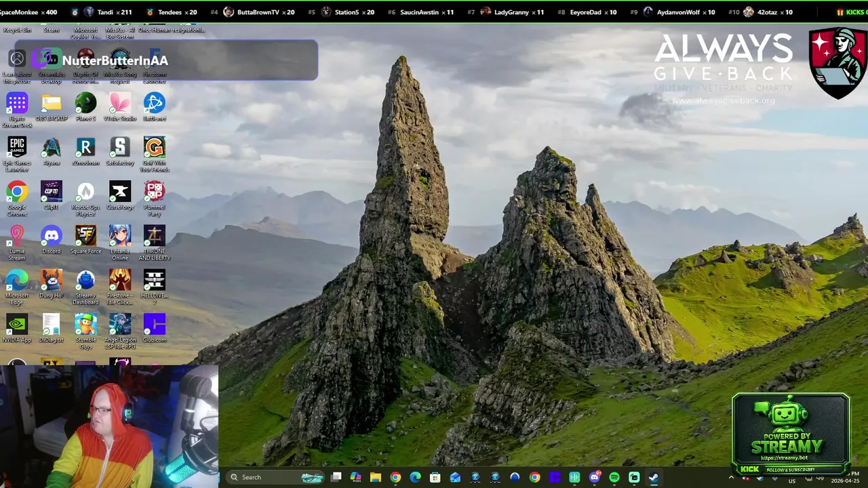Switch to Steam on the taskbar
Screen dimensions: 868x488
[x=654, y=477]
